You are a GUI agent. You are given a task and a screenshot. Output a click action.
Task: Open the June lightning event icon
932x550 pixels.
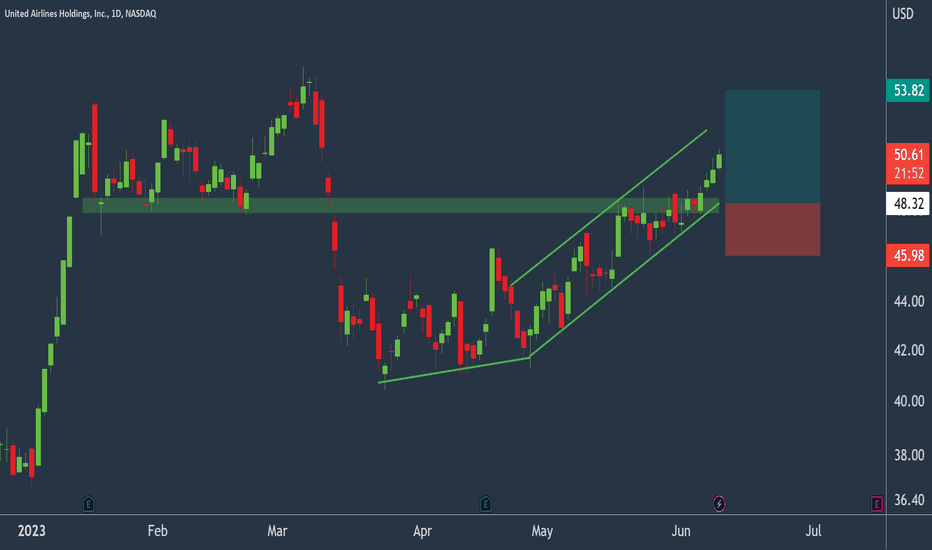719,504
